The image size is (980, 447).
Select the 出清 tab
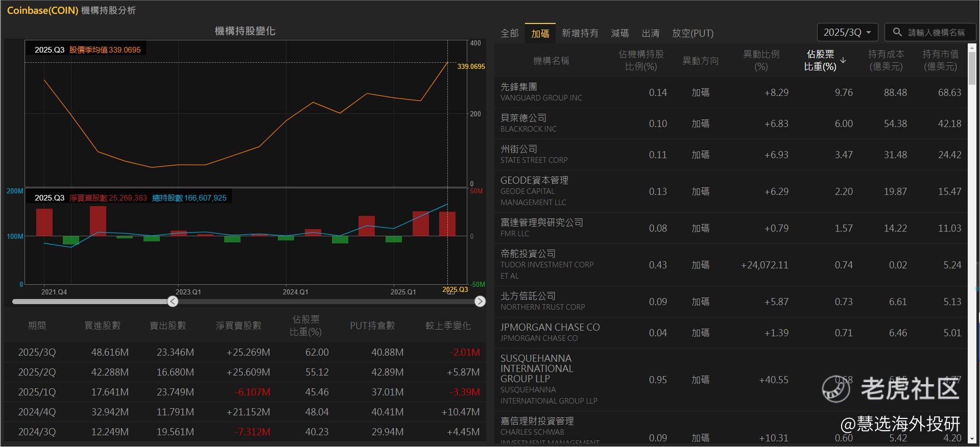click(651, 33)
